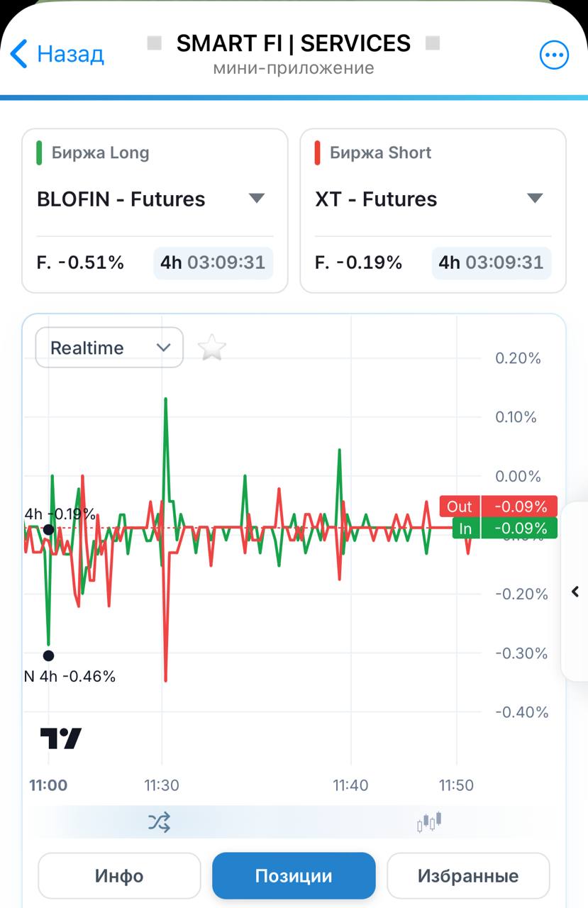Expand the side panel arrow handle
588x908 pixels.
[575, 591]
